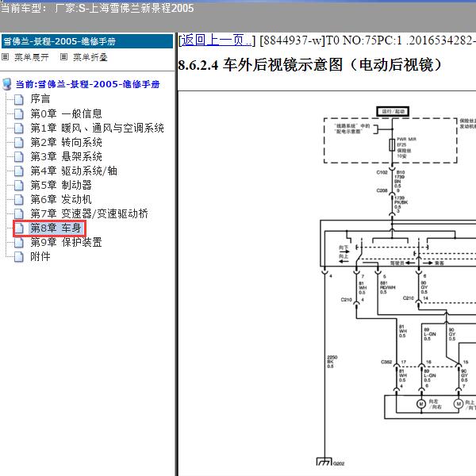The image size is (476, 476).
Task: Select the highlighted 第8章 车身 entry
Action: [x=56, y=228]
